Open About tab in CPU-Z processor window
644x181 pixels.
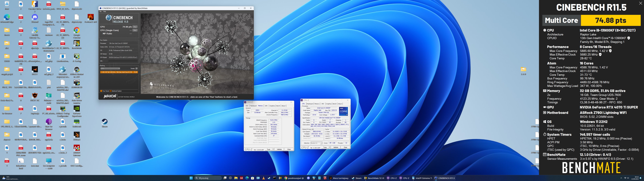340,104
